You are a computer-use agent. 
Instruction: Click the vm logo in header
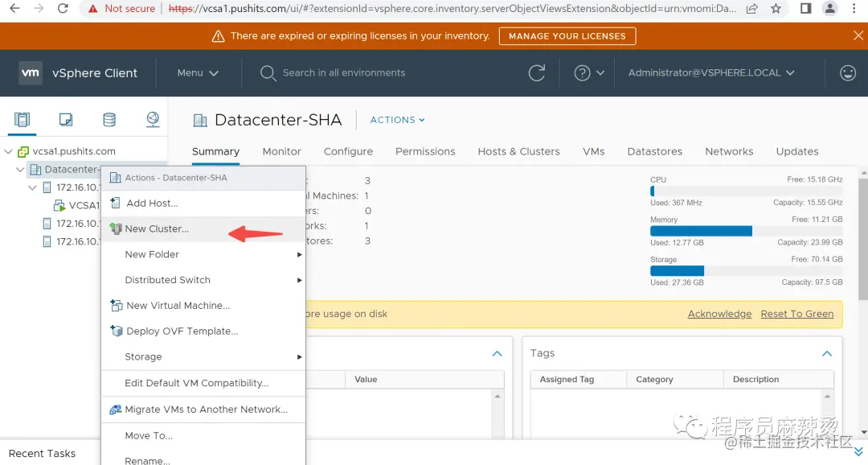pyautogui.click(x=31, y=72)
